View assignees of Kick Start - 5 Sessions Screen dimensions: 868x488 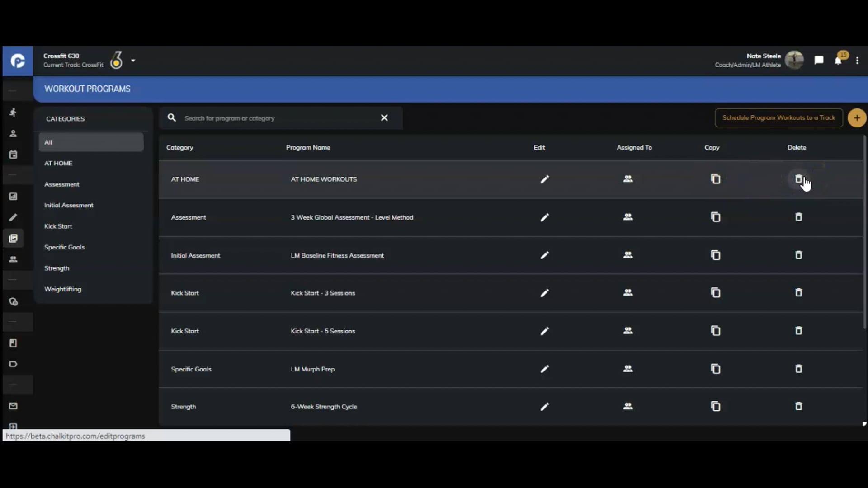coord(628,330)
